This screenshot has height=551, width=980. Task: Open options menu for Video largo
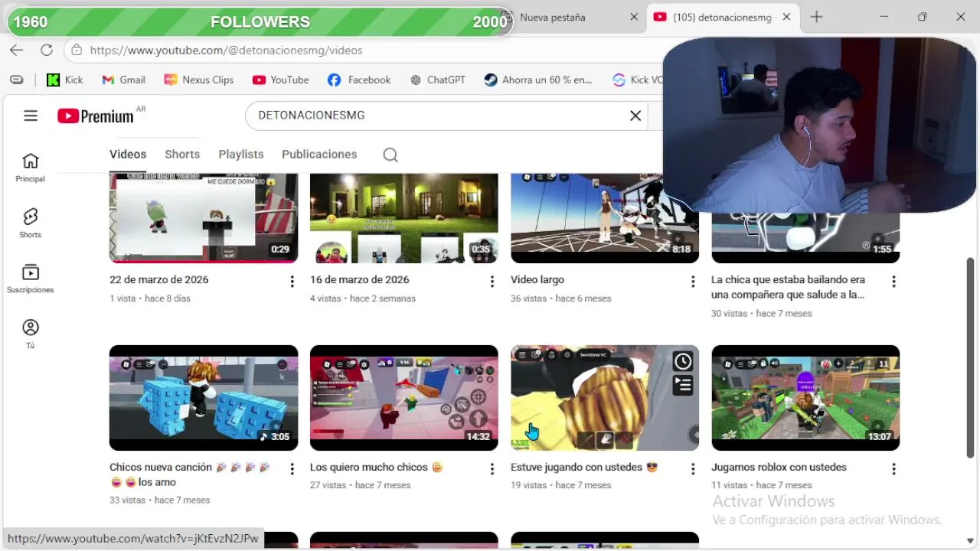[x=693, y=282]
